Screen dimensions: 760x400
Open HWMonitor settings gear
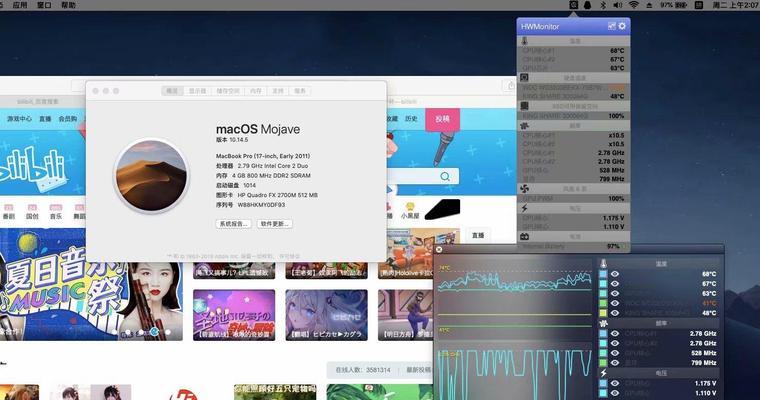click(622, 26)
